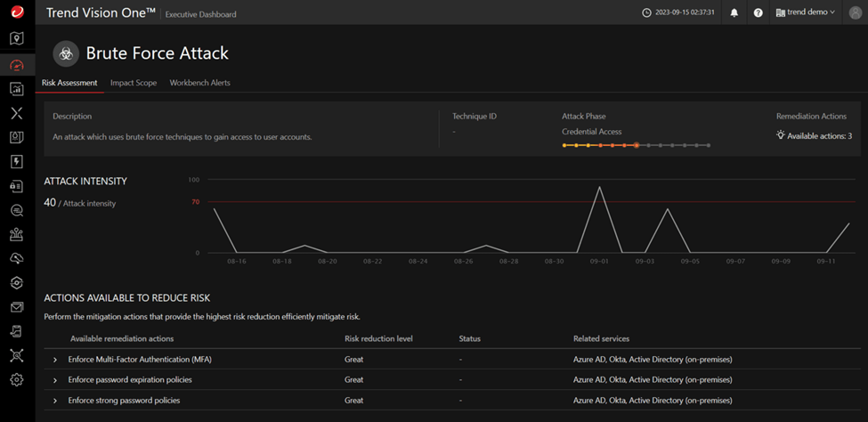Click the attack description sentence
Image resolution: width=868 pixels, height=422 pixels.
(x=183, y=137)
